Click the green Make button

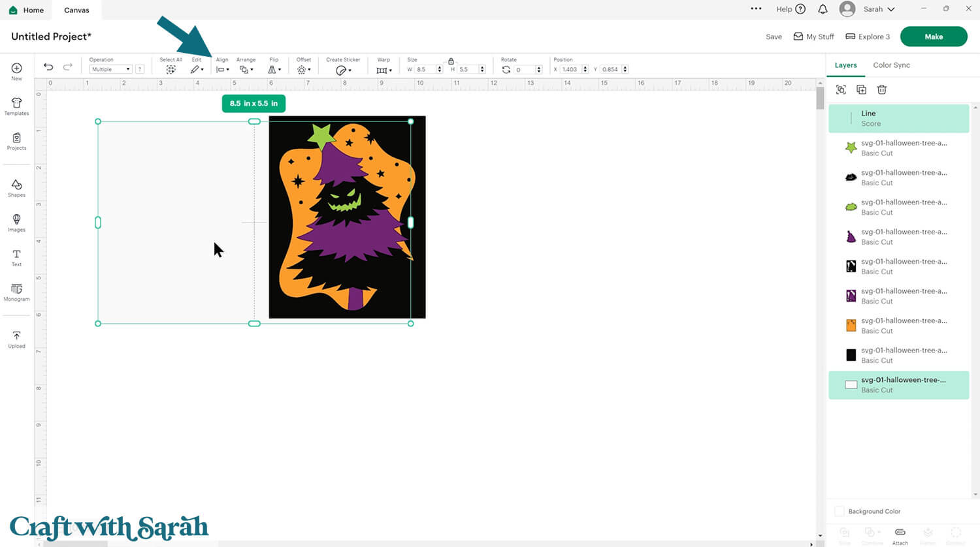tap(934, 37)
